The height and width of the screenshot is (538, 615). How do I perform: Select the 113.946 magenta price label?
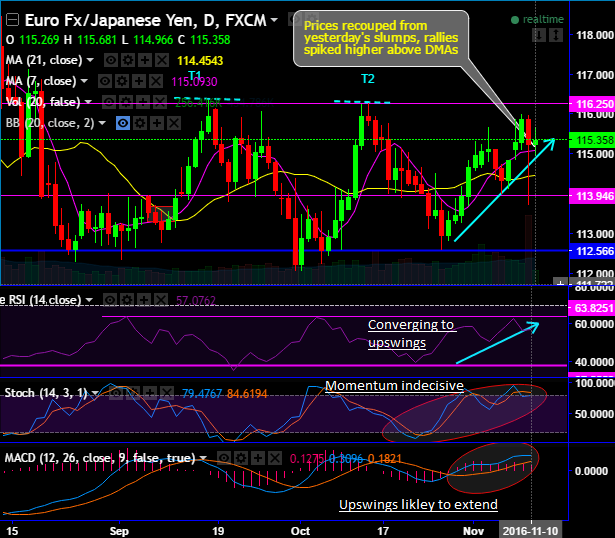point(592,196)
